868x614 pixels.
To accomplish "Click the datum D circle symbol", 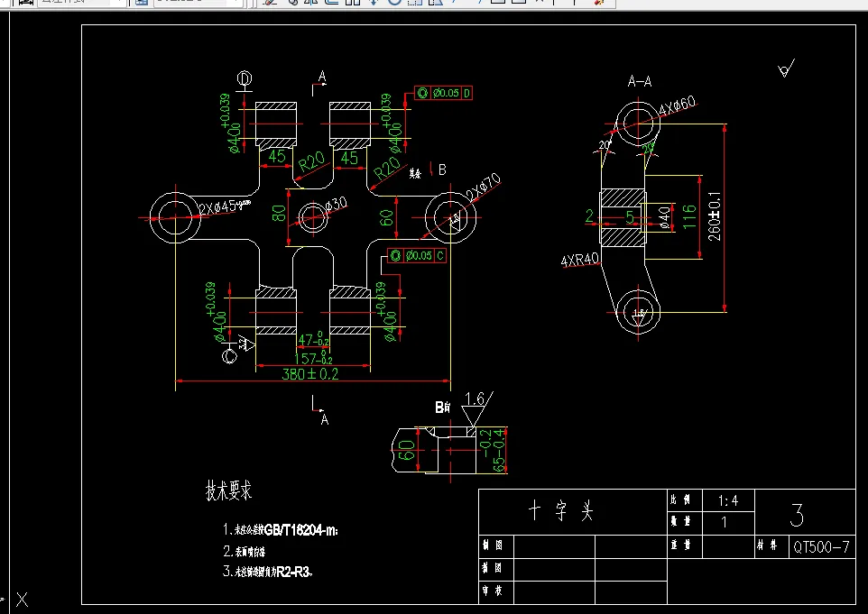I will point(245,78).
